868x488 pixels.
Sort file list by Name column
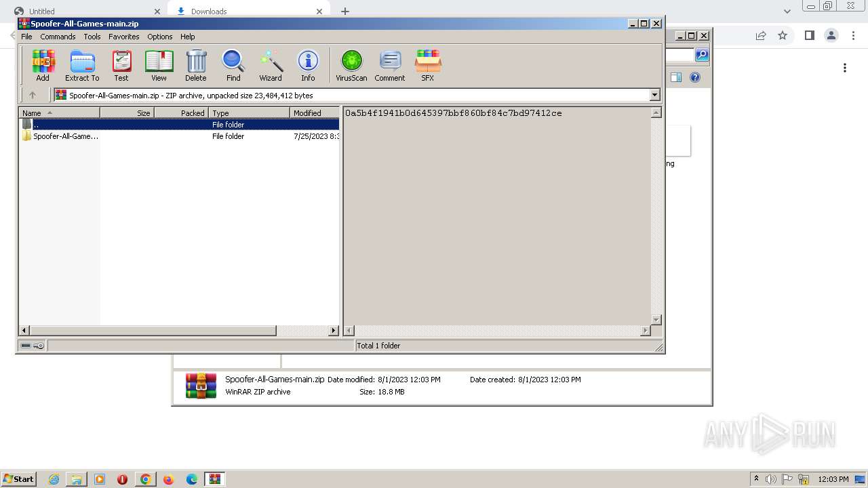click(60, 113)
